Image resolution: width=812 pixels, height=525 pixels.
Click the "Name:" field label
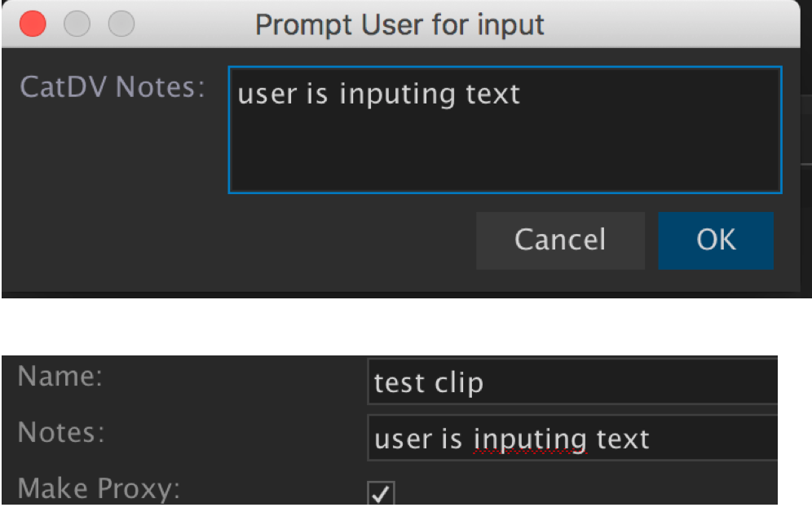coord(60,378)
